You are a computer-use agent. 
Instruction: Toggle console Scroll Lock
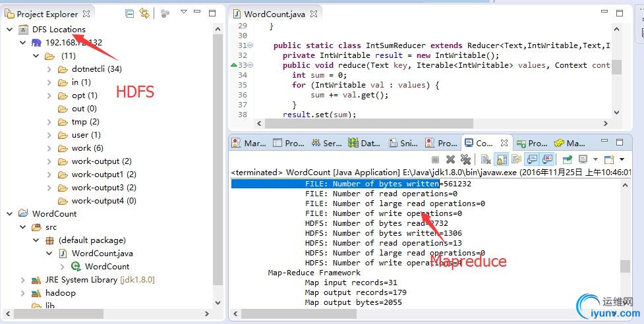501,159
